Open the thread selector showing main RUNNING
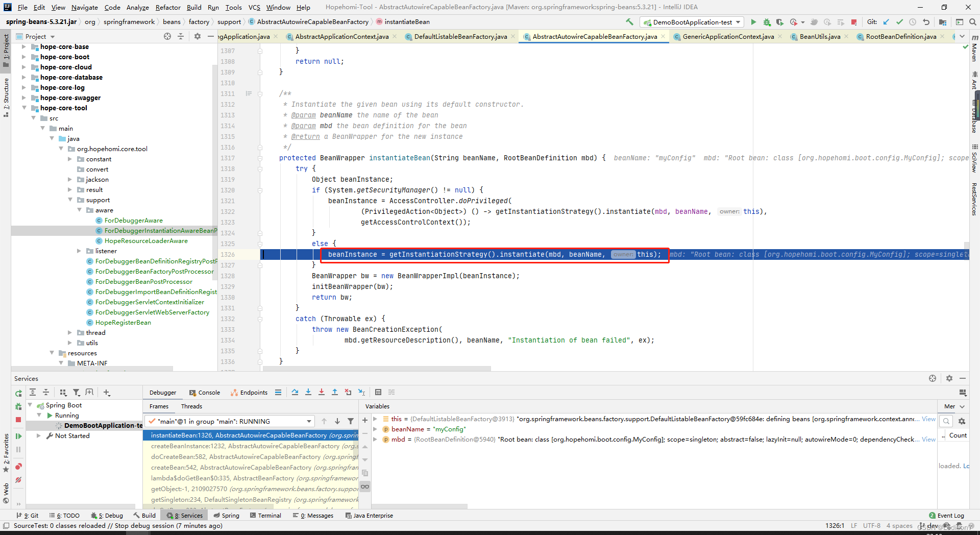This screenshot has height=535, width=980. tap(229, 421)
